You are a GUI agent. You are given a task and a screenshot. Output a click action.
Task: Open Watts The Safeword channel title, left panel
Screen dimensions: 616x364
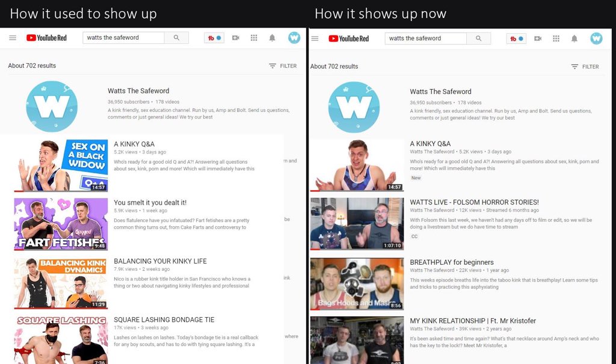point(138,91)
